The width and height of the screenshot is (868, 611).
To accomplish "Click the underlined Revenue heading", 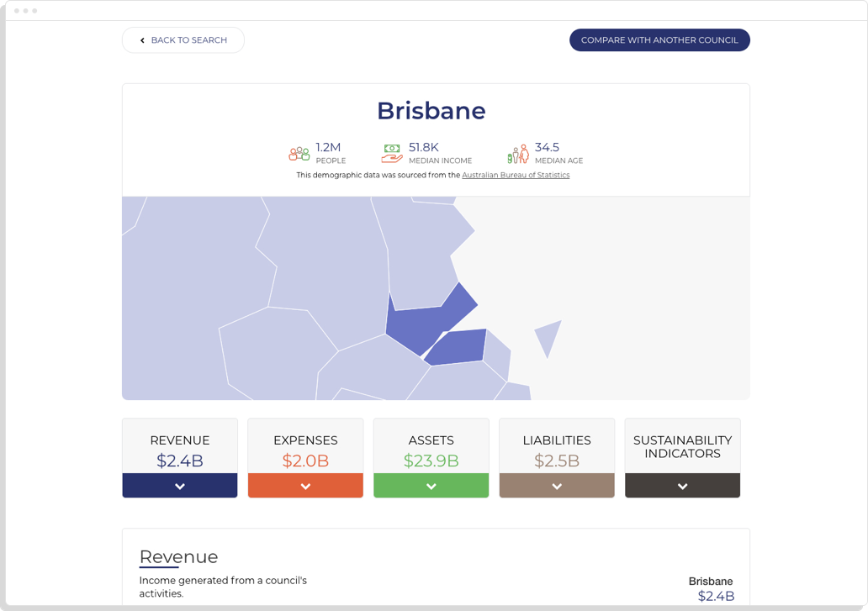I will [178, 557].
